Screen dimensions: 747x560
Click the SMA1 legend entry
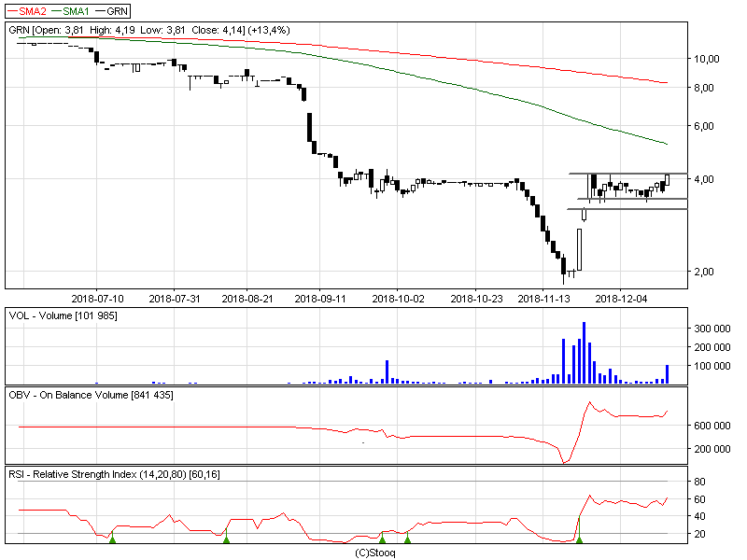[x=69, y=11]
